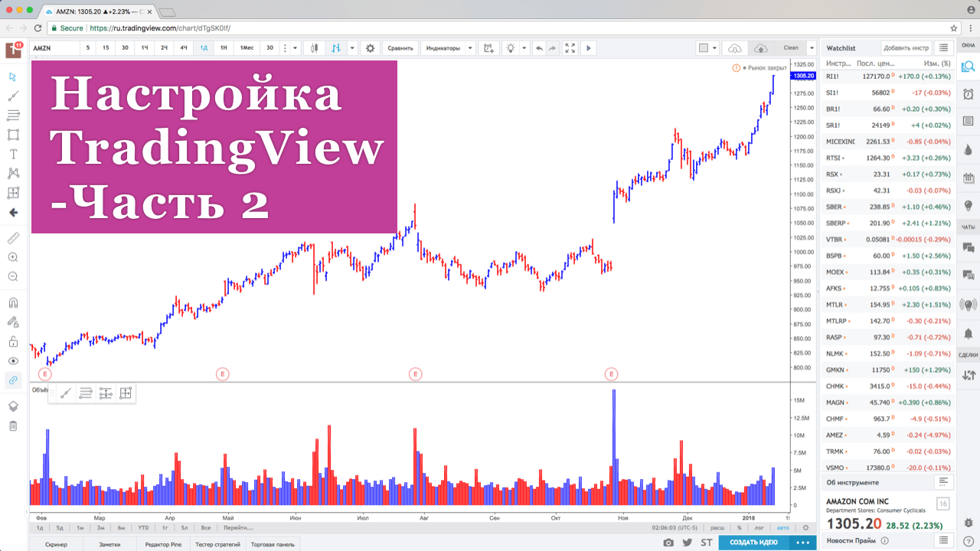Select the 3м date range

click(100, 528)
